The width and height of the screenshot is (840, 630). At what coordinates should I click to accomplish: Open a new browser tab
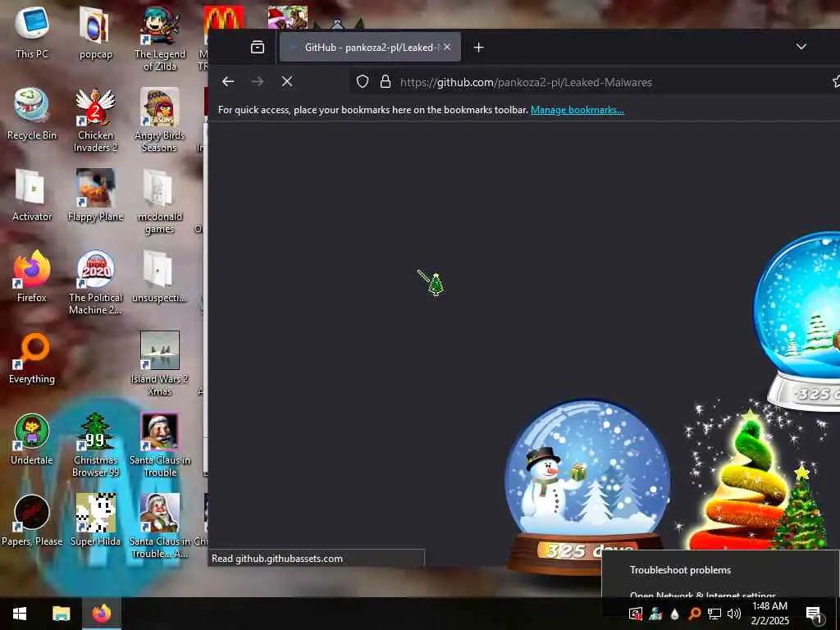(478, 48)
